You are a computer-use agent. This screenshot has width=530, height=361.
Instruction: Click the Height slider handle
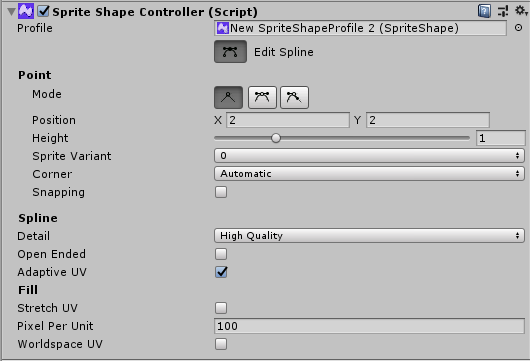click(x=276, y=138)
